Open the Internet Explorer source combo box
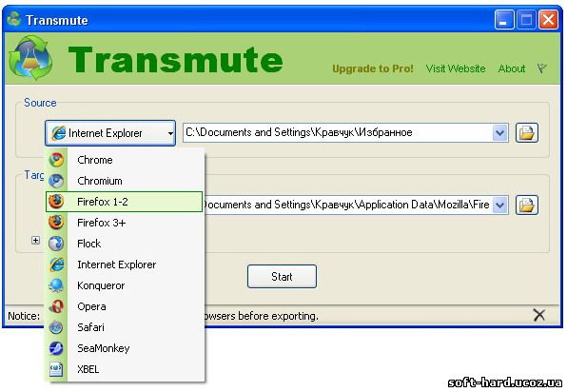 pos(110,133)
